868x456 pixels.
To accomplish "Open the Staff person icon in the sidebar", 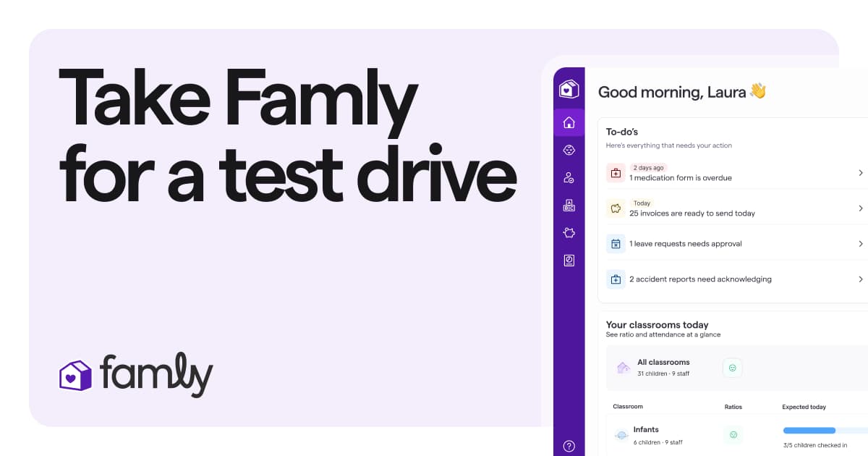I will click(x=569, y=177).
